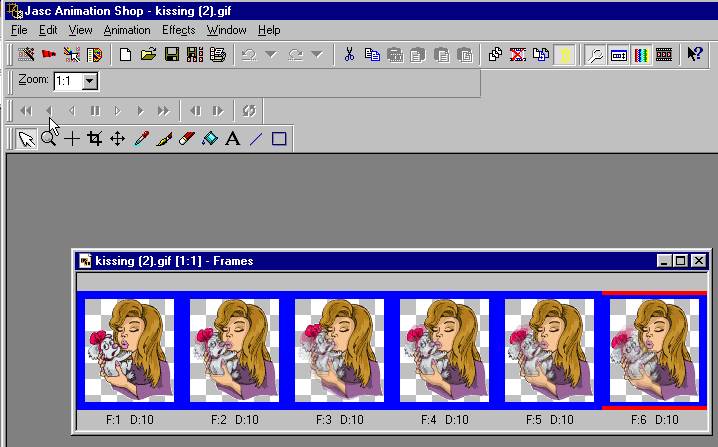The height and width of the screenshot is (447, 718).
Task: Click the blue arrows pages icon after Delete
Action: point(541,55)
